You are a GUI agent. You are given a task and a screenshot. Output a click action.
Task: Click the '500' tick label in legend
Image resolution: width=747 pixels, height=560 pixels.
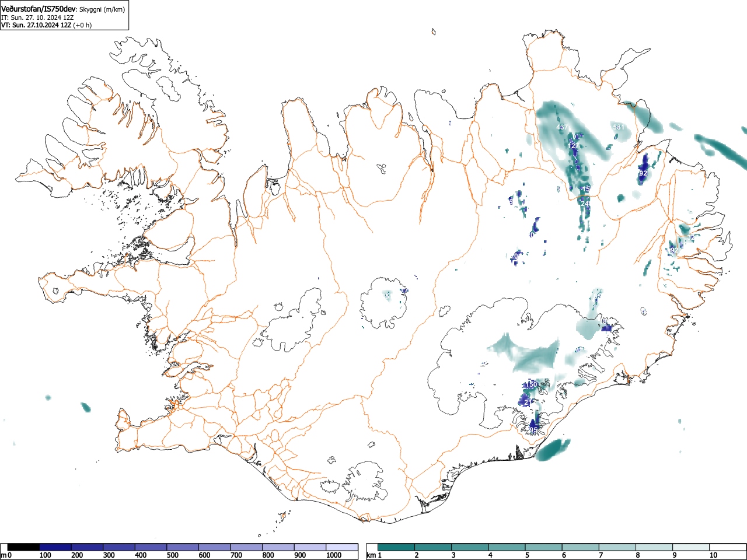tap(173, 555)
